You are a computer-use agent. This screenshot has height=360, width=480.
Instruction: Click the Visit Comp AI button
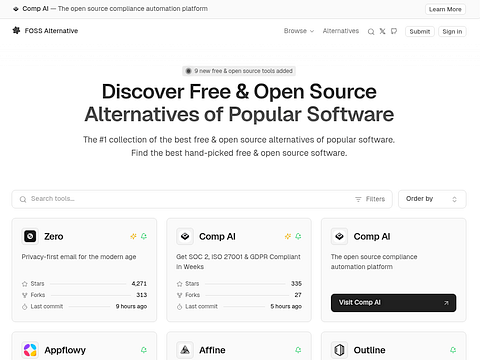click(393, 303)
